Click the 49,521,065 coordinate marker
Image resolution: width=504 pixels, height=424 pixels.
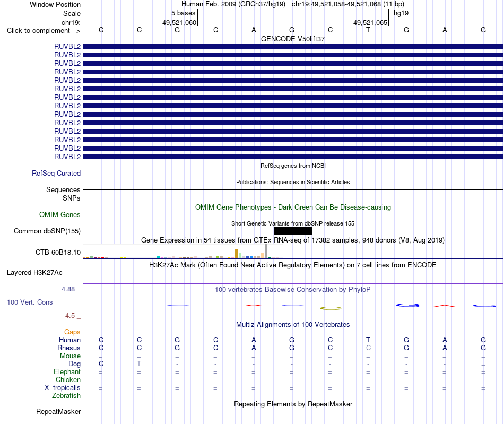[x=370, y=22]
